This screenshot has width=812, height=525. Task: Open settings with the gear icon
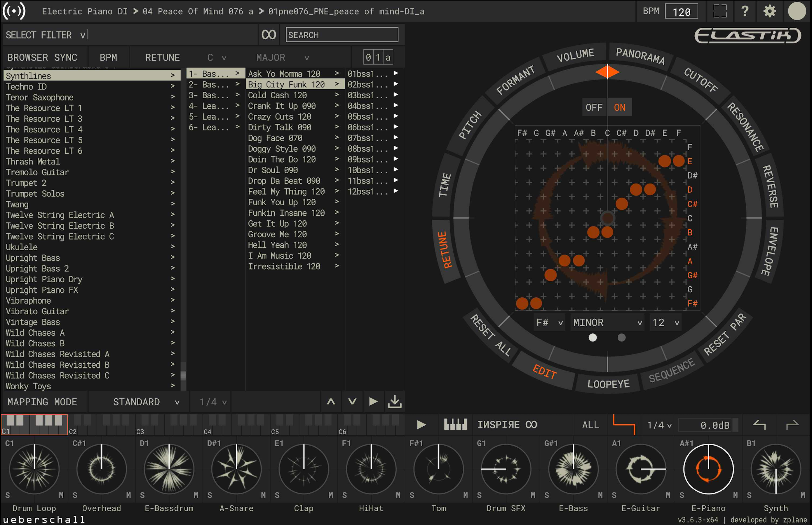[769, 11]
